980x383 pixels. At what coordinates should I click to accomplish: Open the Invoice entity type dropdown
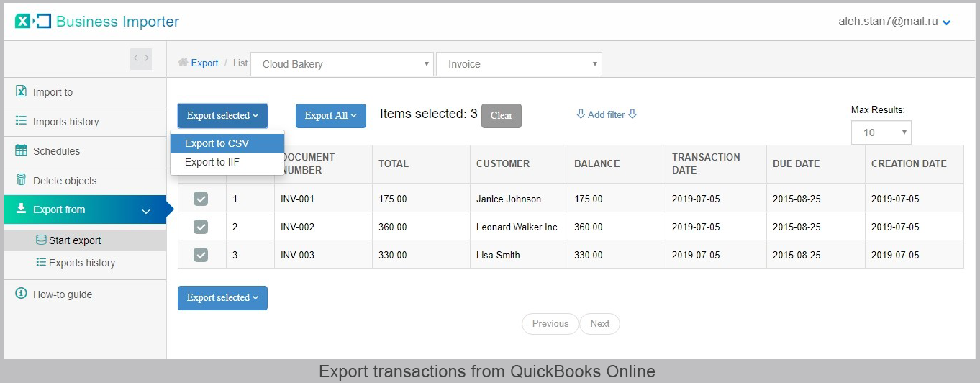pos(519,64)
